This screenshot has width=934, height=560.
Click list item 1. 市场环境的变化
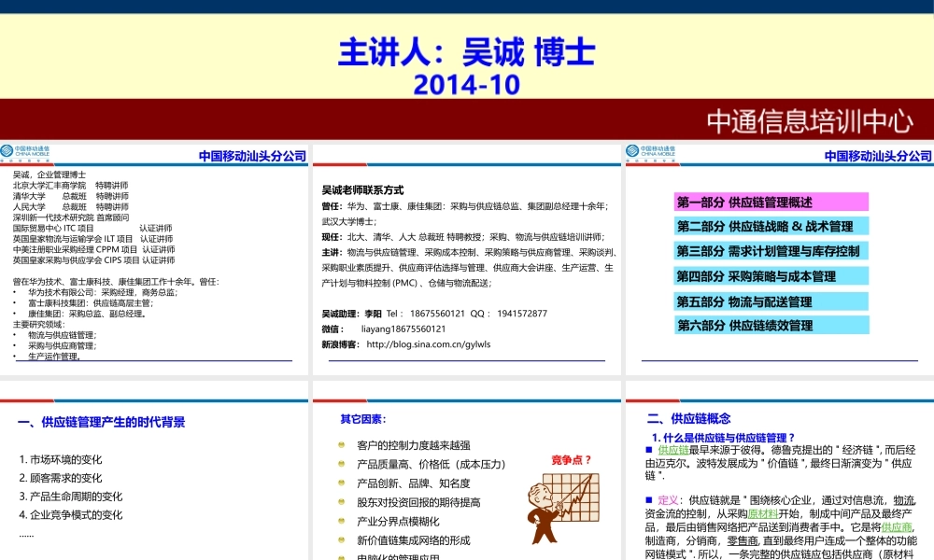pyautogui.click(x=61, y=459)
